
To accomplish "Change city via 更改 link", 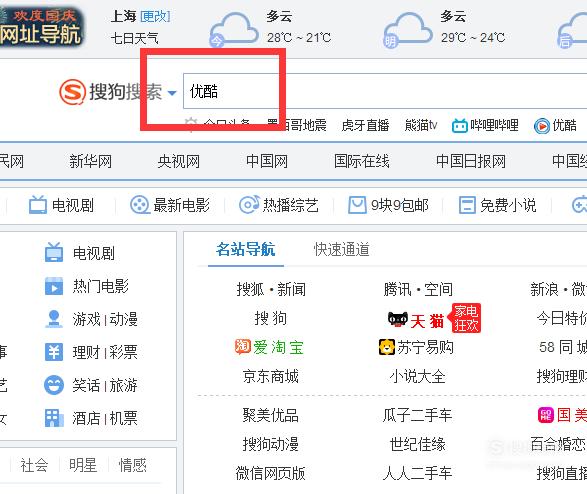I will pos(155,16).
